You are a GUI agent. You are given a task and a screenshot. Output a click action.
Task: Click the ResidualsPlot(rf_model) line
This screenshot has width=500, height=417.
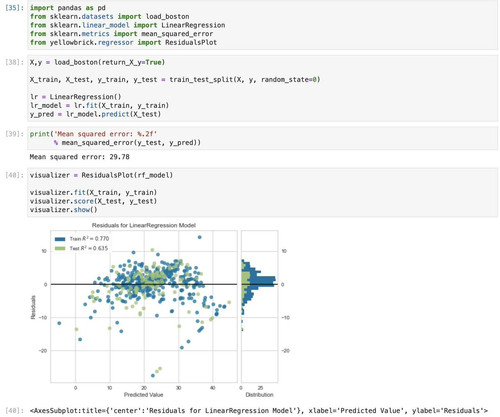pos(101,175)
